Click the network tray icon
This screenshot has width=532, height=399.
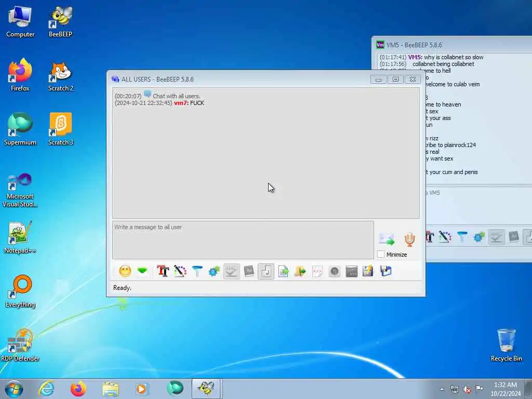[454, 389]
